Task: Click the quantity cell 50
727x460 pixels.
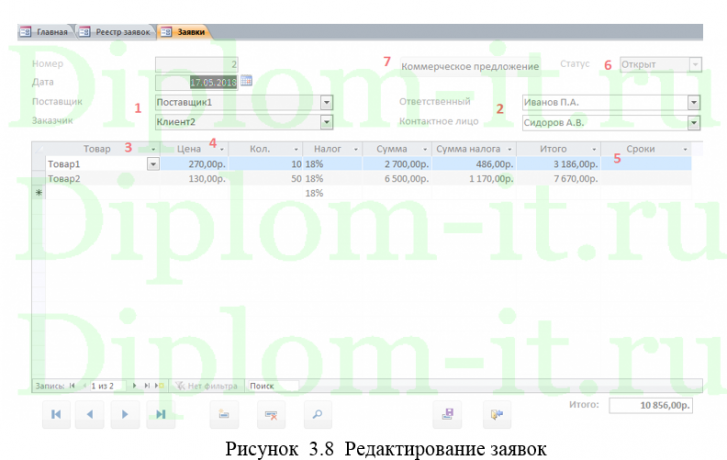Action: pos(266,179)
